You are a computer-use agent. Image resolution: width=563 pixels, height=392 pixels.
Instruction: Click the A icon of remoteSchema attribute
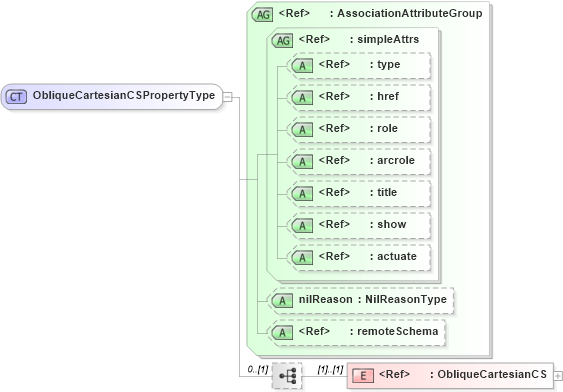tap(282, 332)
